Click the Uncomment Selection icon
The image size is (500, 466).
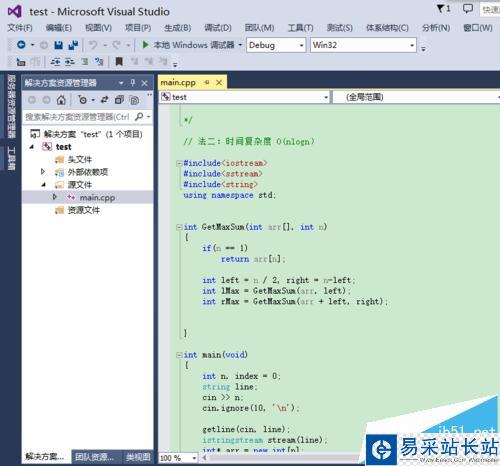[x=99, y=62]
